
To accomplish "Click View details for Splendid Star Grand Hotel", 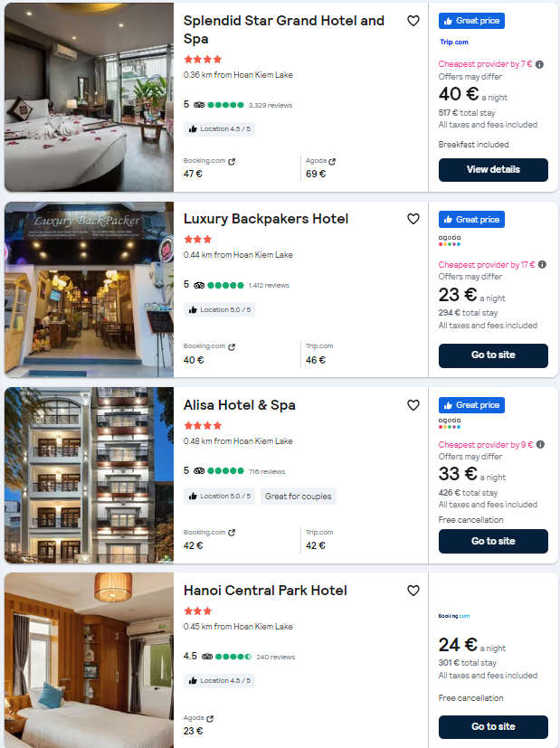I will [x=493, y=170].
